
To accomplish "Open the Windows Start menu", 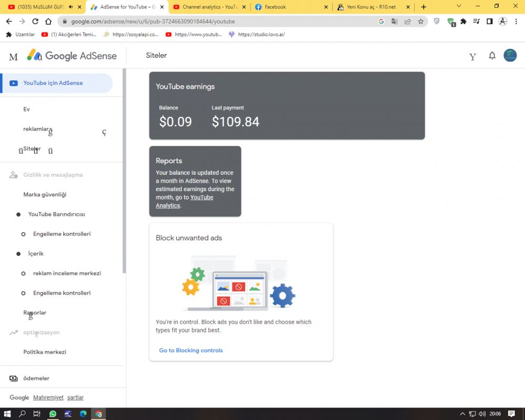I will click(x=7, y=414).
